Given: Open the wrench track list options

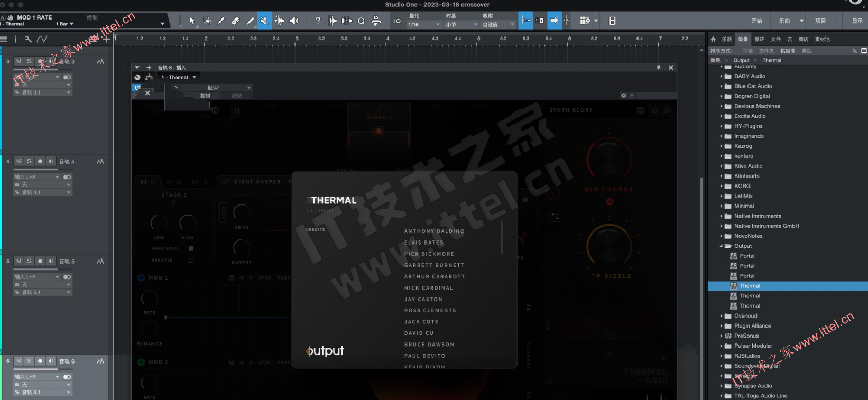Looking at the screenshot, I should (28, 39).
